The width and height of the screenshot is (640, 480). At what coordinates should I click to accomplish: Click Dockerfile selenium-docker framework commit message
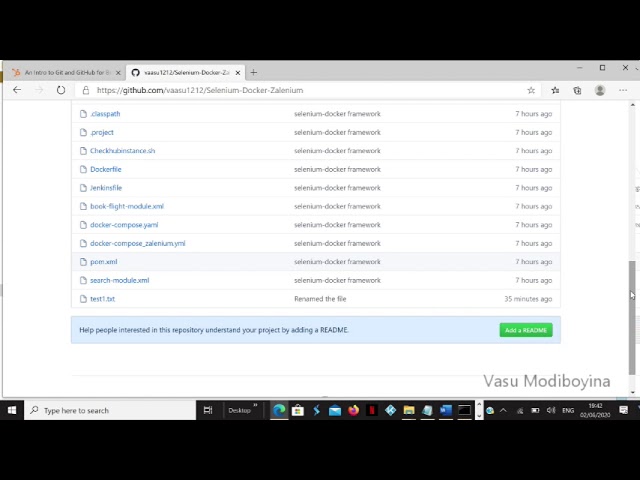pos(337,169)
